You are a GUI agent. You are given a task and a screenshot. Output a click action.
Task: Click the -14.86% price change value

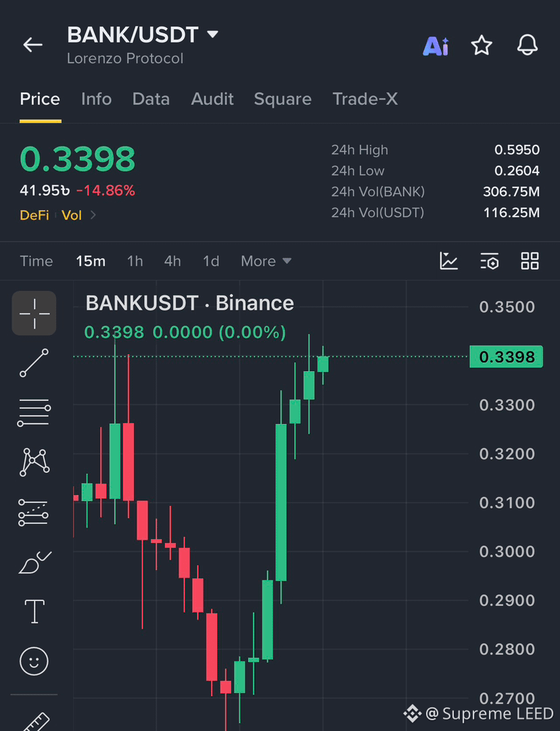(x=106, y=190)
